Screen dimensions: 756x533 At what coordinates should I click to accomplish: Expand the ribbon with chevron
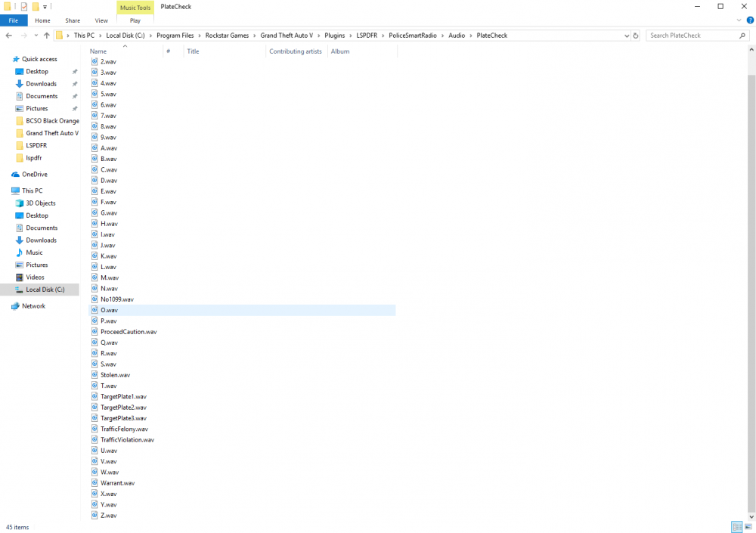pos(739,20)
